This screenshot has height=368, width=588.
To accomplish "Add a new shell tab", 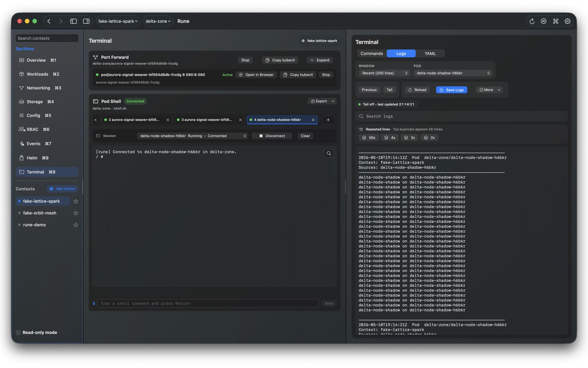I will tap(328, 120).
